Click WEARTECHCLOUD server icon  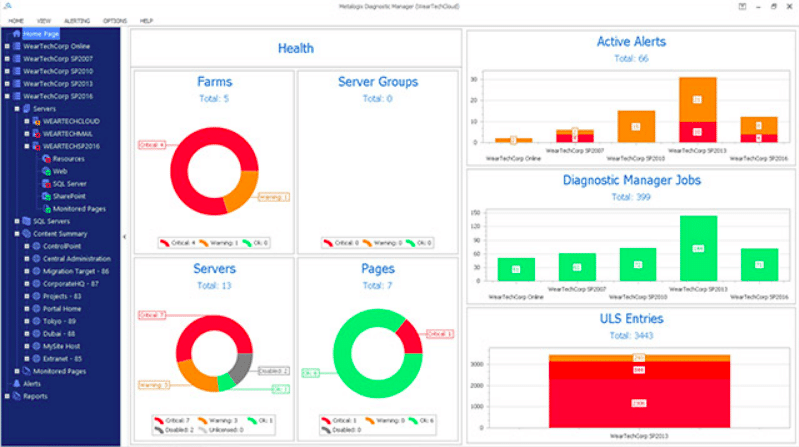[x=37, y=121]
